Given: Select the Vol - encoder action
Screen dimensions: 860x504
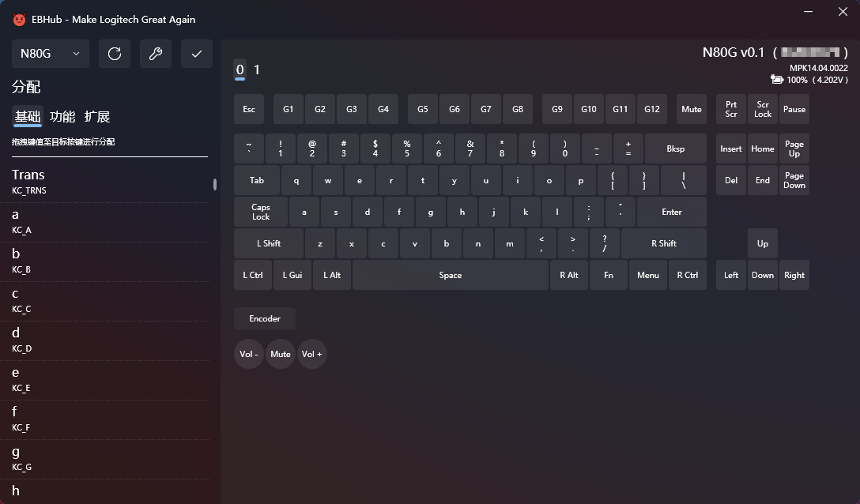Looking at the screenshot, I should [249, 354].
